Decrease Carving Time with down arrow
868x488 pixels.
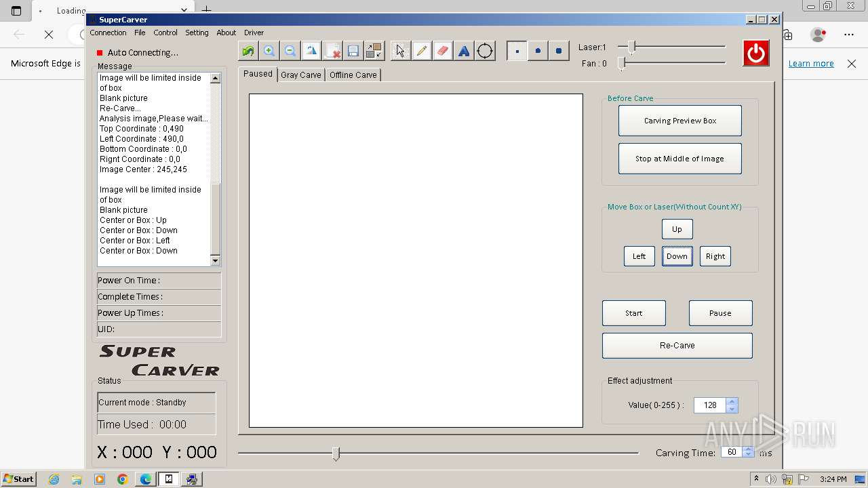pos(748,455)
